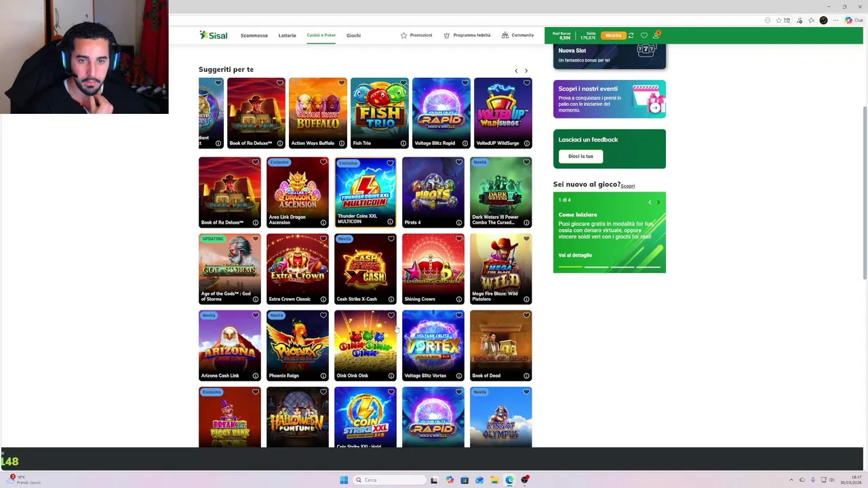
Task: Toggle favorite heart on Mega Fire Blaze Wild Pistolero
Action: point(526,239)
